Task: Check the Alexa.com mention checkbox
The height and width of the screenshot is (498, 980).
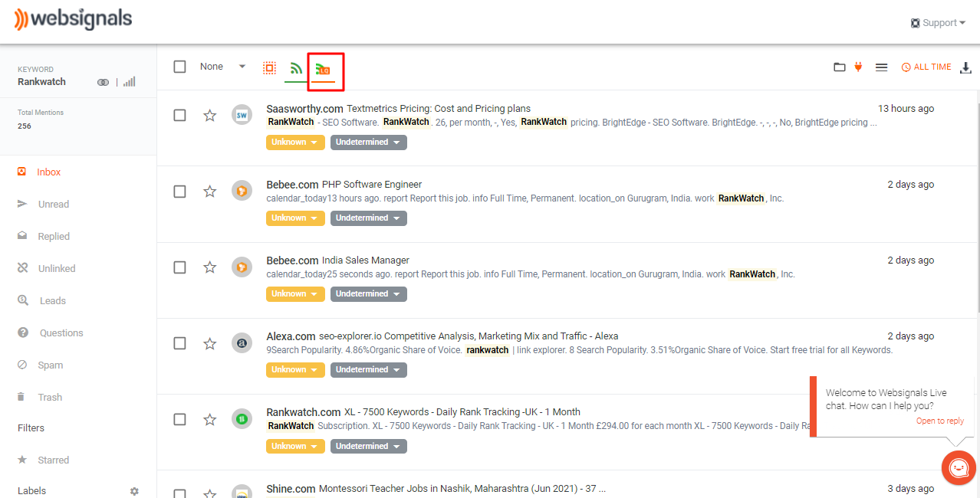Action: click(x=179, y=343)
